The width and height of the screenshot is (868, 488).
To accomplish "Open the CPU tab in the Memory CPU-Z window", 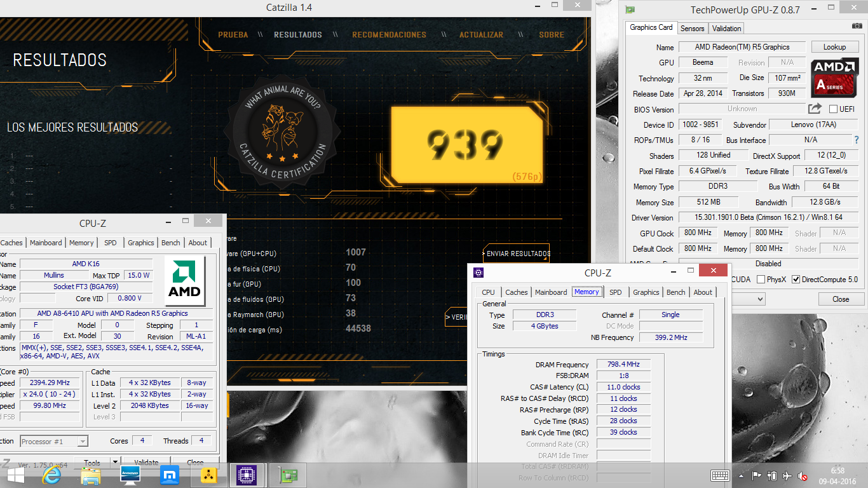I will (488, 292).
